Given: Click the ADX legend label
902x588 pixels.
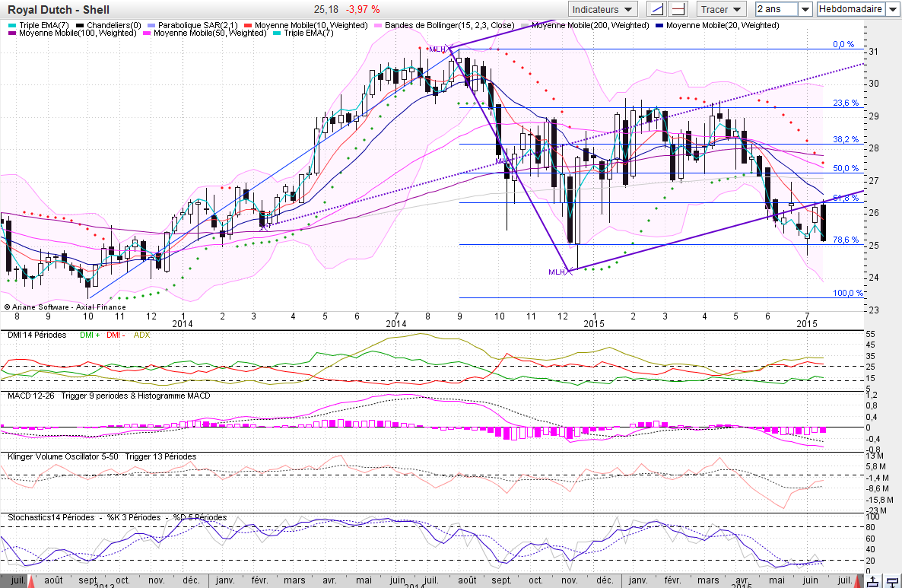Looking at the screenshot, I should coord(141,335).
